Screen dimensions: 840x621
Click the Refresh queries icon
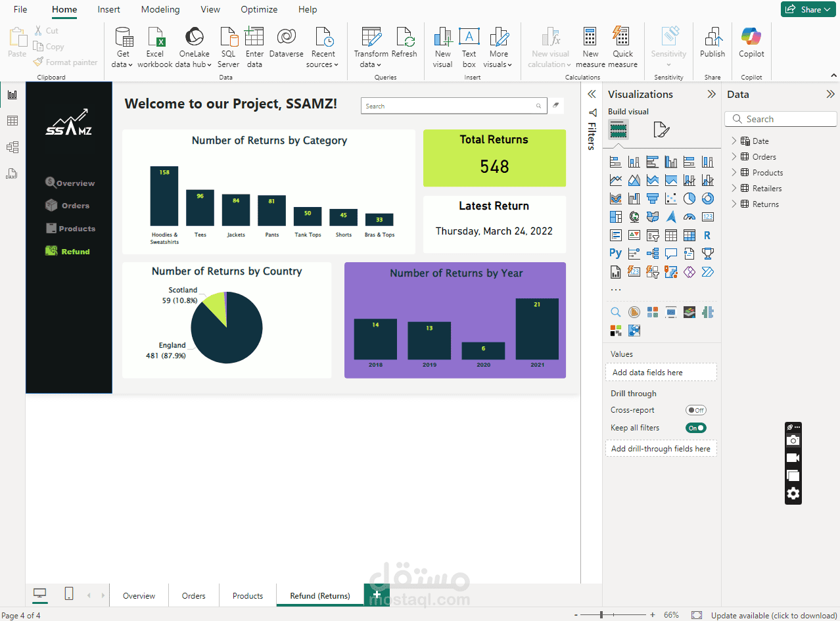pos(404,43)
